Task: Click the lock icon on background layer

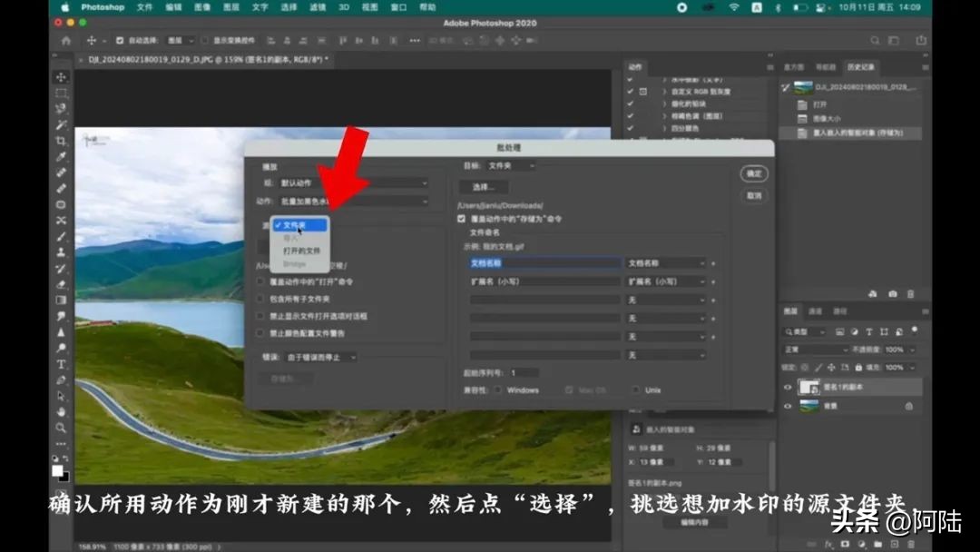Action: click(x=908, y=407)
